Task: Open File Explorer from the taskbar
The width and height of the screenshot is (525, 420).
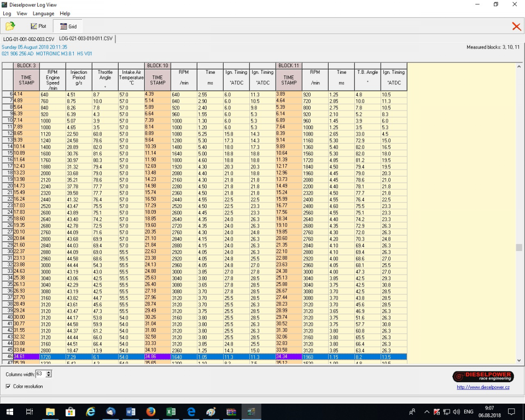Action: [50, 411]
